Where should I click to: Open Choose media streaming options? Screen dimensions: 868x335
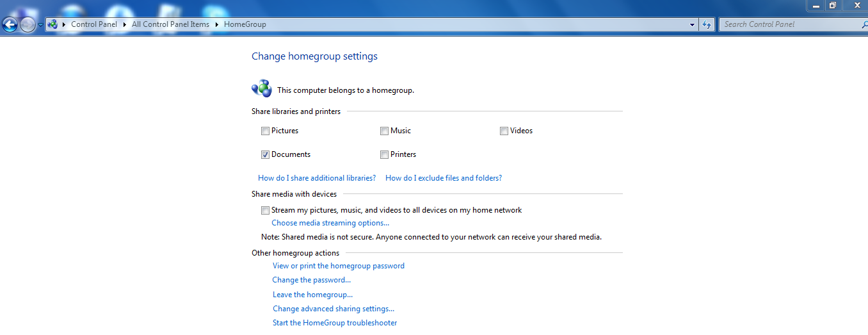click(x=330, y=223)
